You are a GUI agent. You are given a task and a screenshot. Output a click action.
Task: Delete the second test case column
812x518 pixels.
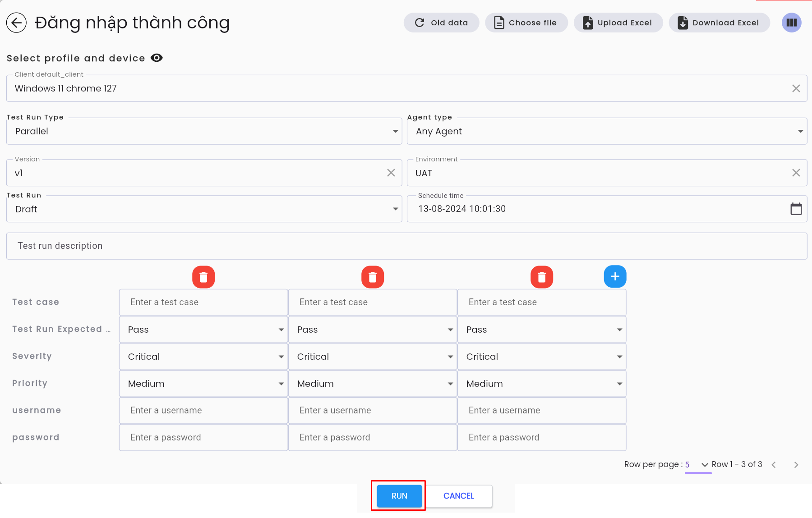tap(373, 277)
